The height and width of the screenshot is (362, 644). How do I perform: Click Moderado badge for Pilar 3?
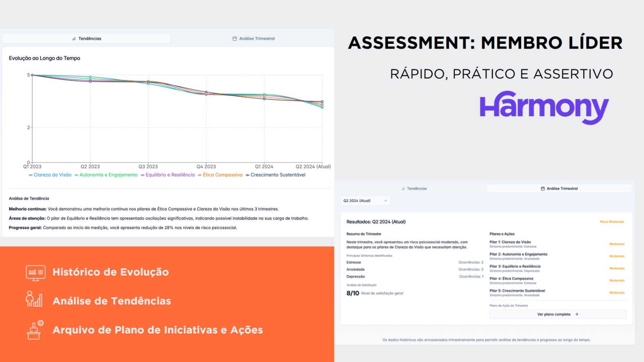pos(617,268)
